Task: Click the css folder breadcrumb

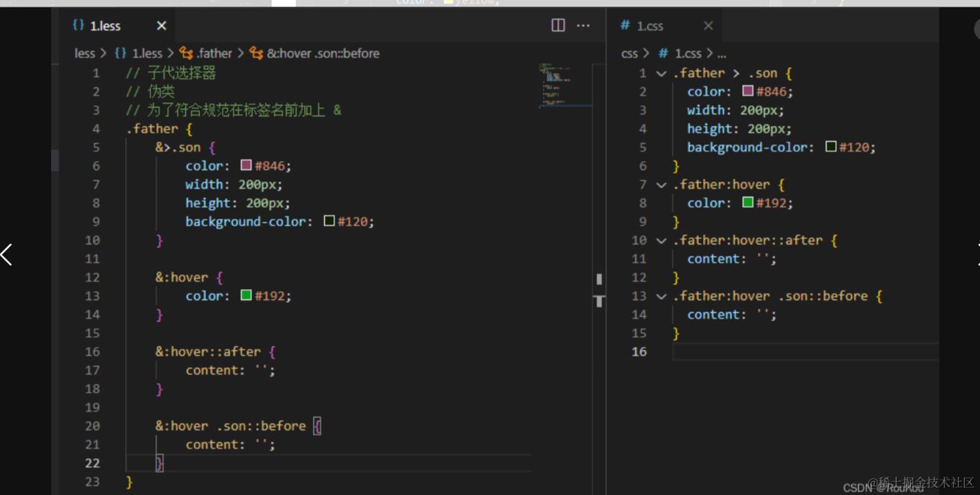Action: 629,53
